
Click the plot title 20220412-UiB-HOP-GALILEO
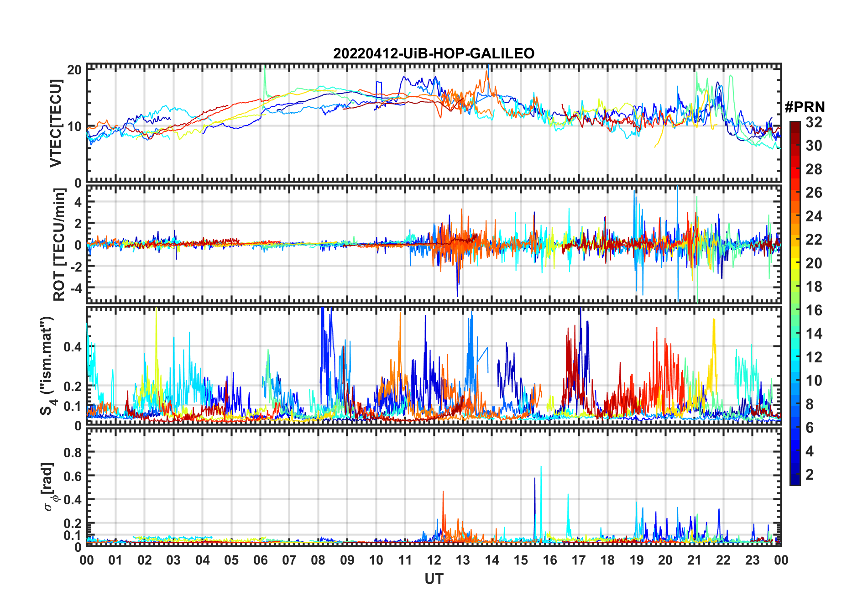434,54
